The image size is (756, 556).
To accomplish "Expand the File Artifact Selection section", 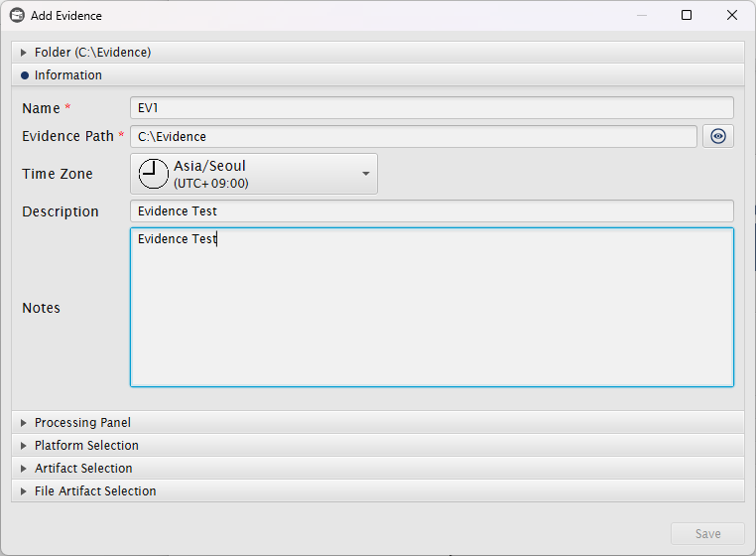I will [x=378, y=490].
